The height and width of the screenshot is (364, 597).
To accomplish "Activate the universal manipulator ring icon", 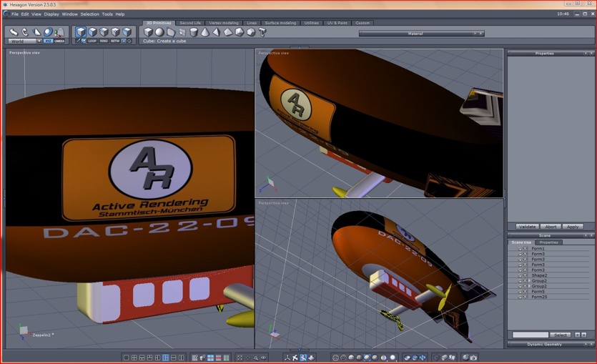I will pyautogui.click(x=48, y=32).
